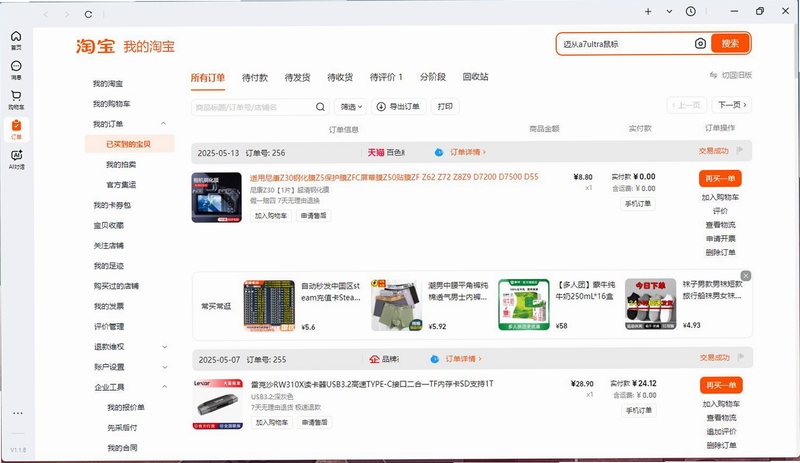Open the 筛选 filter dropdown
This screenshot has width=800, height=463.
[x=351, y=107]
